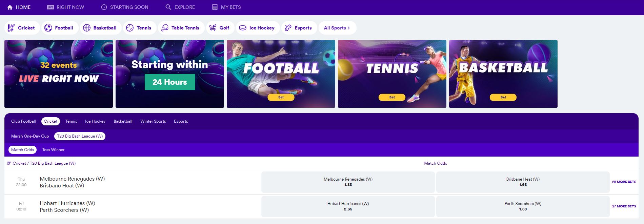Switch to Toss Winner market
This screenshot has height=224, width=644.
point(53,150)
